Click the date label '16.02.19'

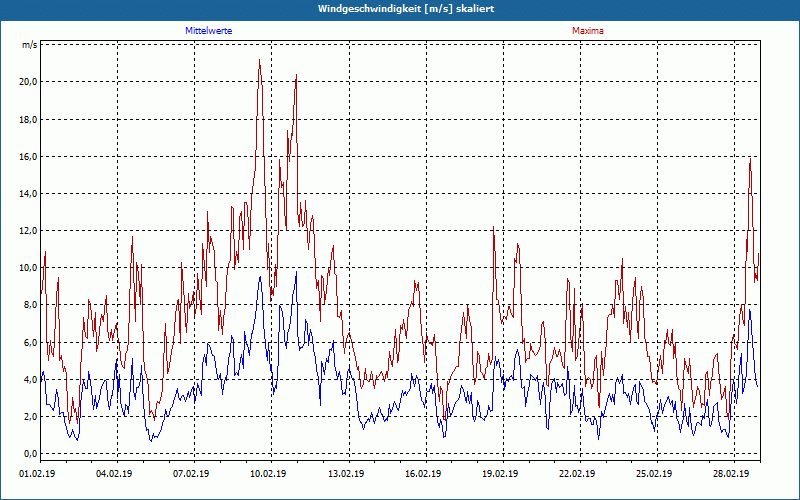tap(422, 473)
